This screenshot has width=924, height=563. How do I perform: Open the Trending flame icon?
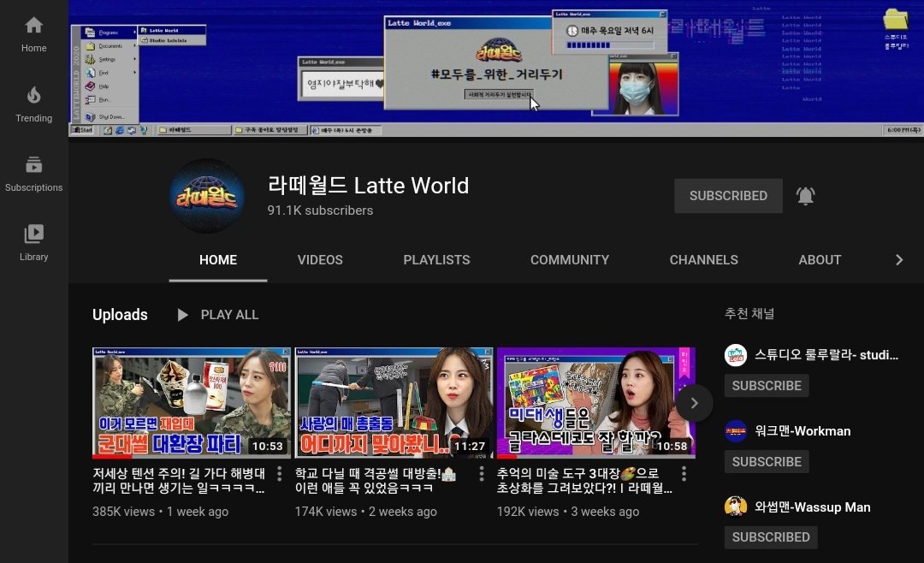click(x=33, y=95)
